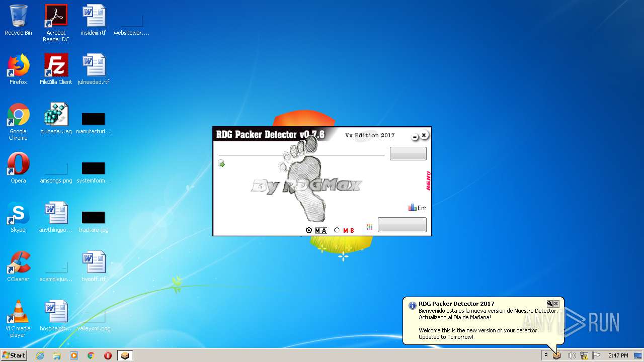
Task: Launch Internet Explorer from taskbar
Action: tap(40, 355)
